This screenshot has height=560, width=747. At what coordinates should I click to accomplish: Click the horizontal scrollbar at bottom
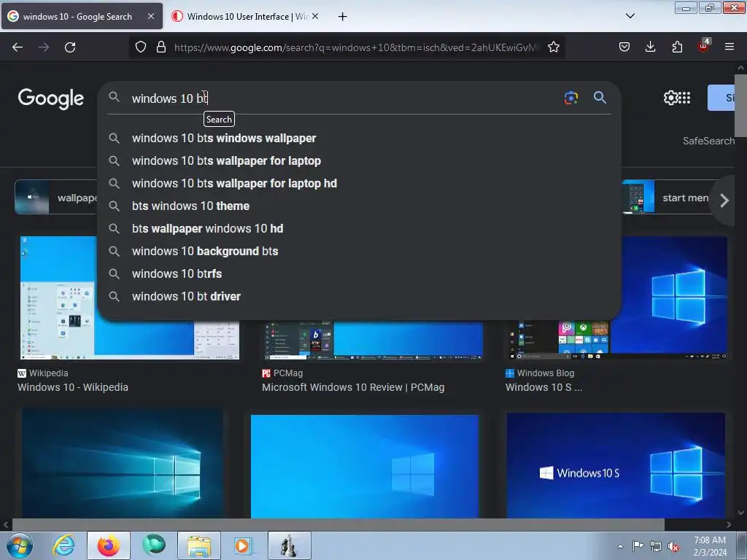coord(338,524)
